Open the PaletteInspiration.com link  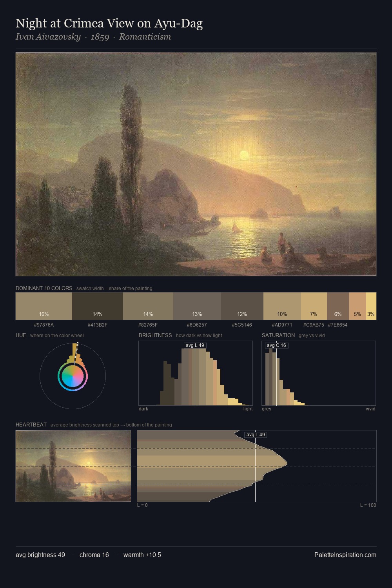[x=345, y=555]
